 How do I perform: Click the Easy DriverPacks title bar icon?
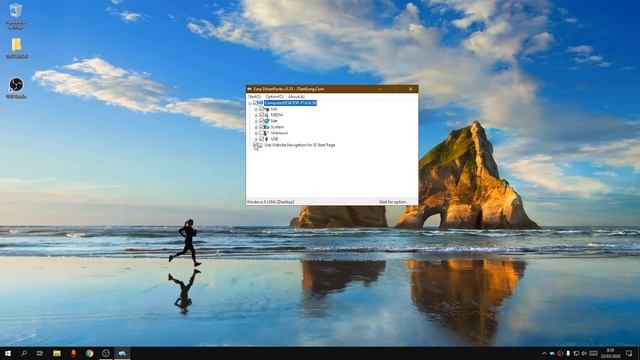click(x=249, y=89)
